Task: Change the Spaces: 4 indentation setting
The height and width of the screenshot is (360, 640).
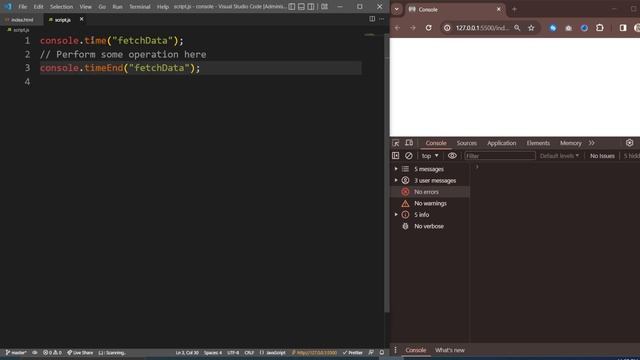Action: (x=213, y=353)
